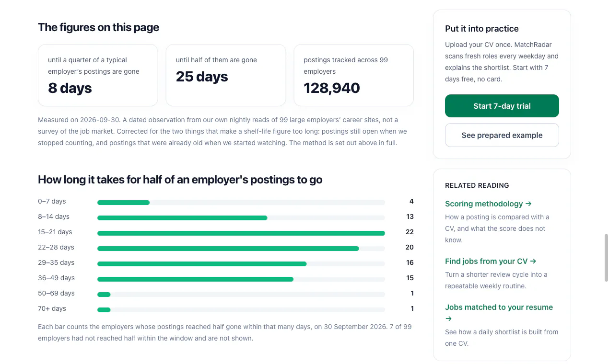Click the Put it into practice heading

(x=482, y=29)
